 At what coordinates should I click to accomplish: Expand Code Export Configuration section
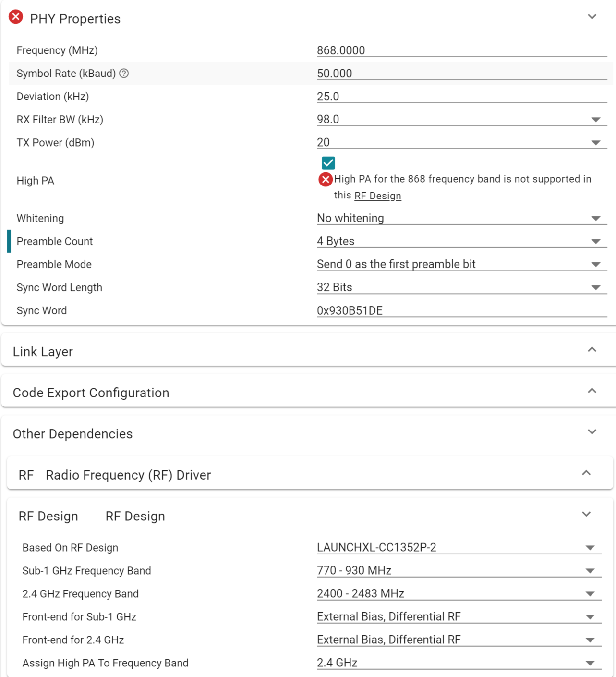(x=592, y=391)
